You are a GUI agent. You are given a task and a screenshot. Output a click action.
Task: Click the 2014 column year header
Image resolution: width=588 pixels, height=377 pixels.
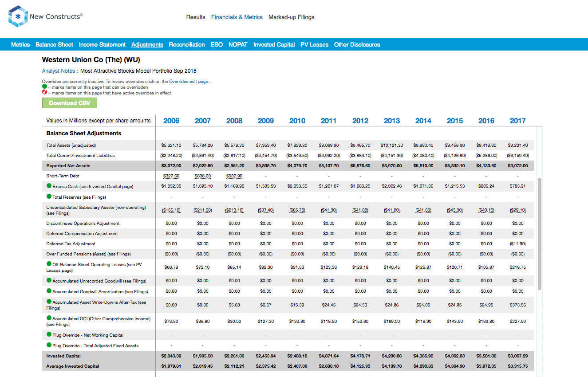(423, 121)
